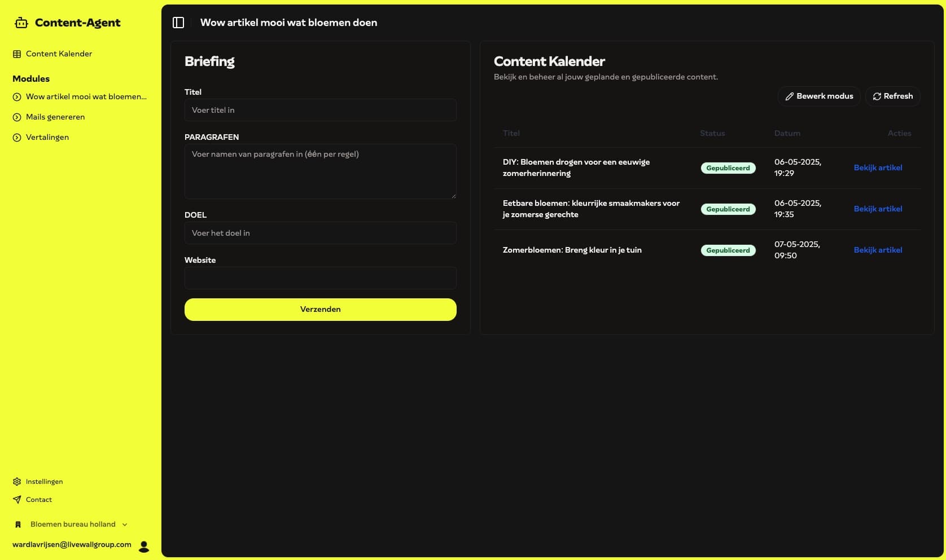The height and width of the screenshot is (560, 946).
Task: Toggle the sidebar panel icon
Action: (178, 23)
